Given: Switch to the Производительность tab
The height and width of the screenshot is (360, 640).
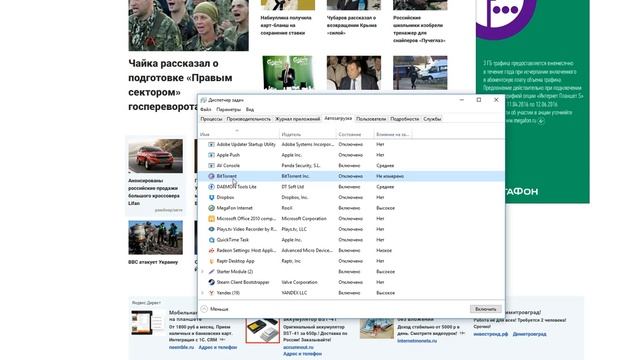Looking at the screenshot, I should click(x=249, y=119).
